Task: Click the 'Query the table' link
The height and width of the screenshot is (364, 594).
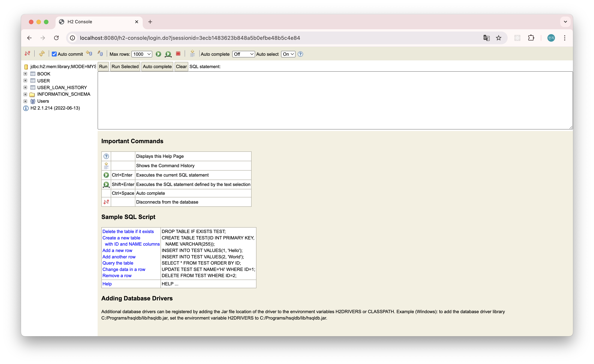Action: [118, 263]
